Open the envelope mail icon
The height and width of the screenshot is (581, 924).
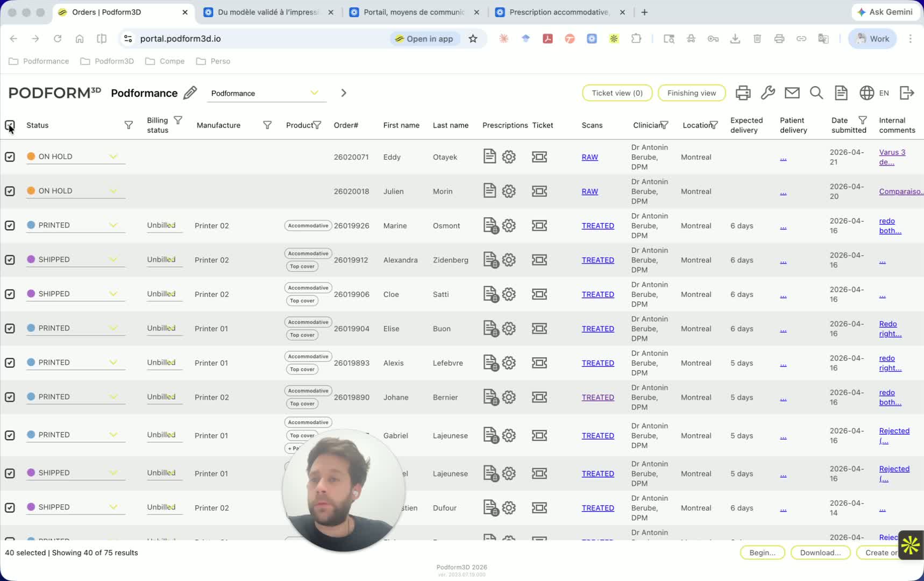click(792, 93)
